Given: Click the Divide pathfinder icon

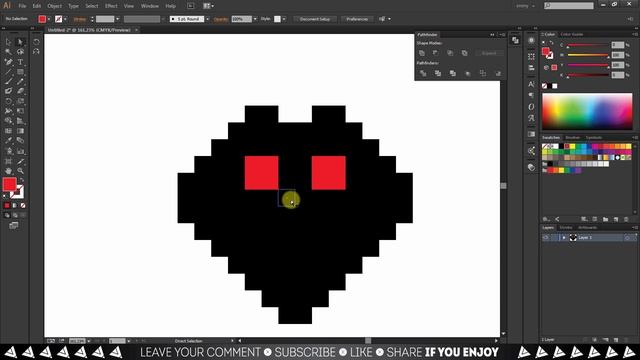Looking at the screenshot, I should 423,73.
